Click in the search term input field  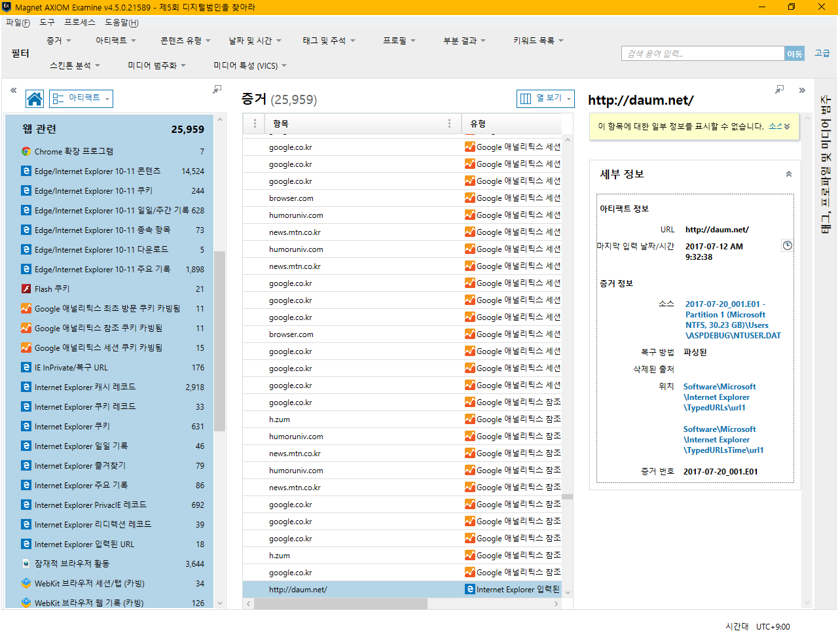[702, 54]
